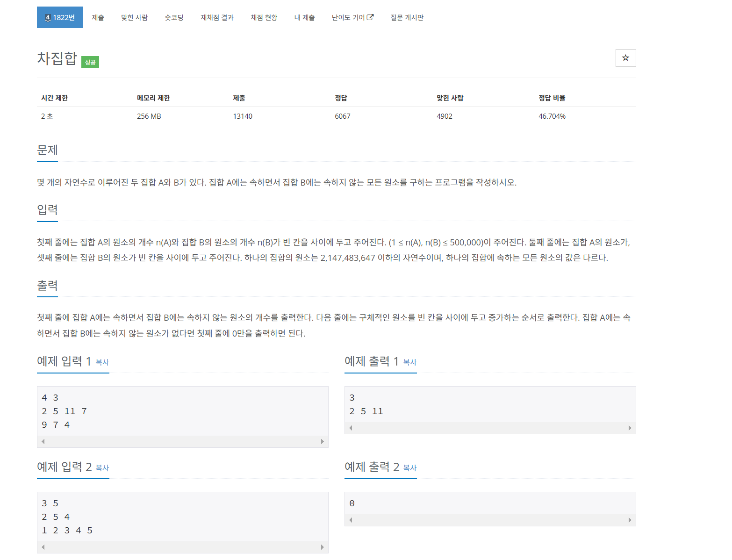Click the 13140 submissions value
Viewport: 732px width, 560px height.
(243, 116)
